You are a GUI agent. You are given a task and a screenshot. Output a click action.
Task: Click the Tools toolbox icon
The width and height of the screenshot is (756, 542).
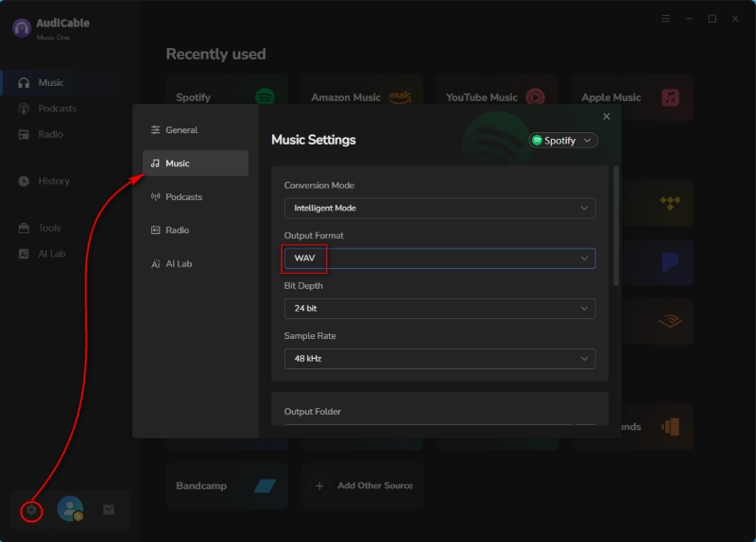24,228
